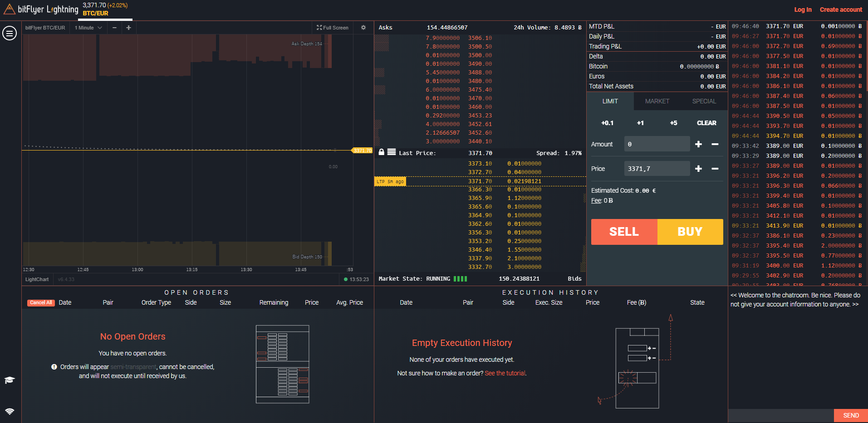Click the LightChart label

pos(37,279)
